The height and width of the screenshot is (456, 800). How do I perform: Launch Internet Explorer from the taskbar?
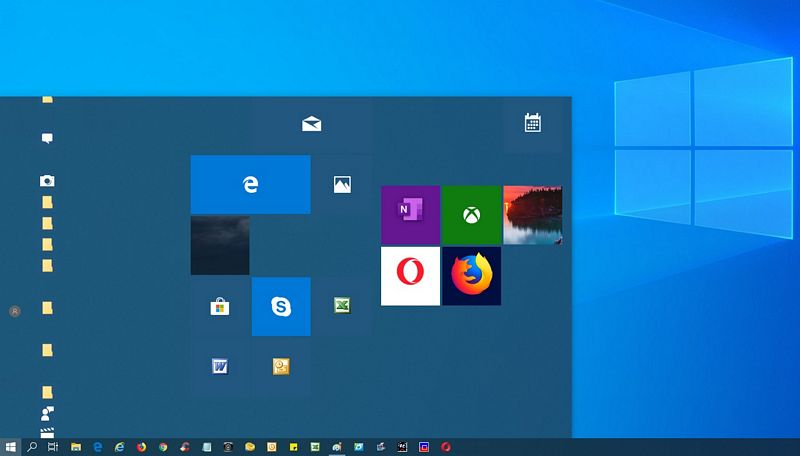click(119, 447)
